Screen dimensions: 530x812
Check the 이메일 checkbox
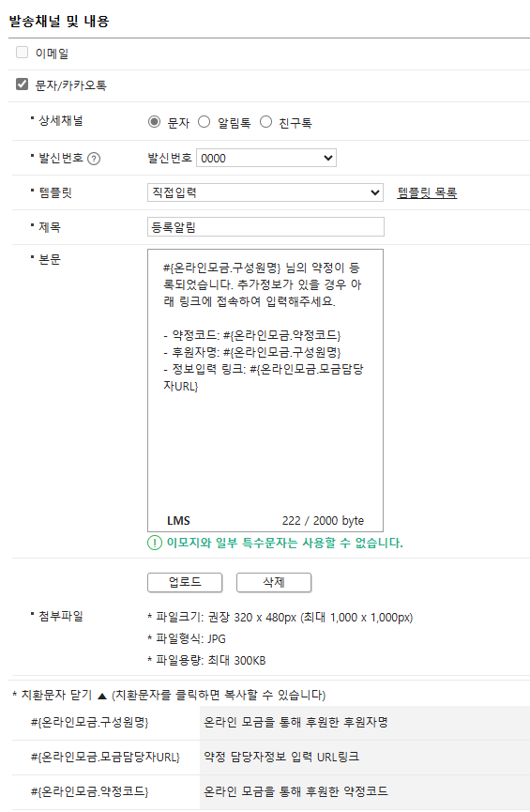click(x=22, y=53)
